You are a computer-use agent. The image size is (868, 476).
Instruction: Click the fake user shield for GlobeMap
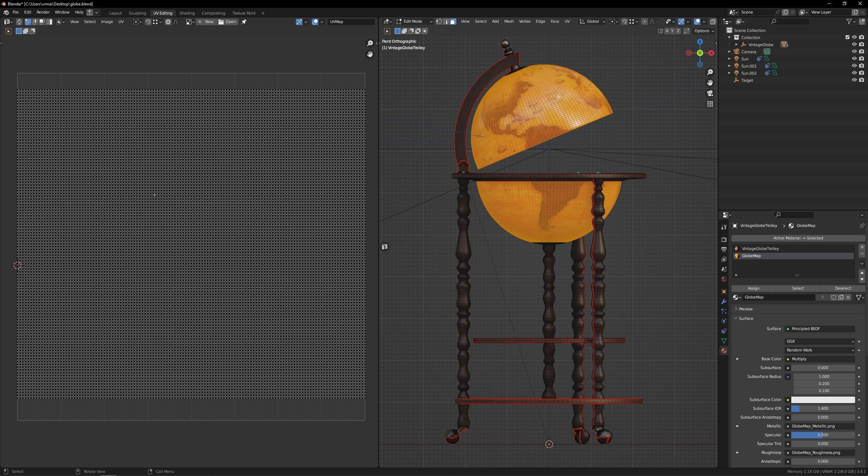point(833,297)
